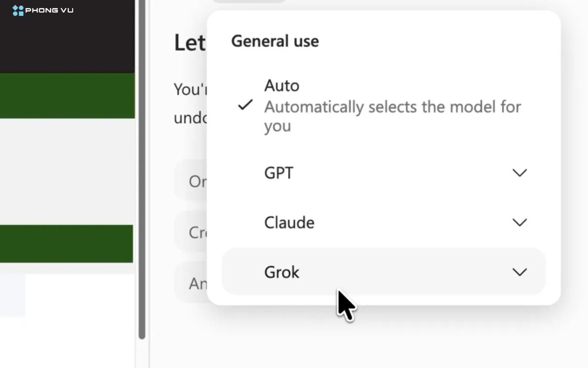Click "Automatically selects the model for you" description
This screenshot has height=368, width=588.
tap(392, 116)
